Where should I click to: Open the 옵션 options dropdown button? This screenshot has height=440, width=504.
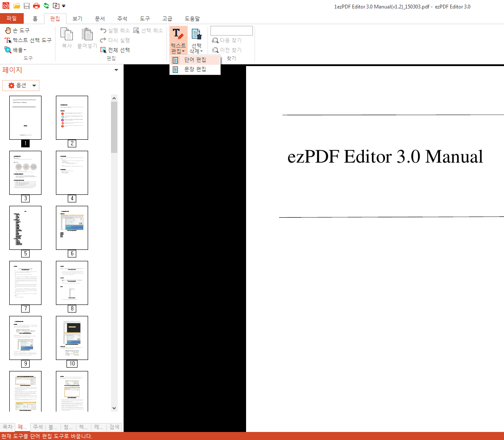tap(21, 86)
